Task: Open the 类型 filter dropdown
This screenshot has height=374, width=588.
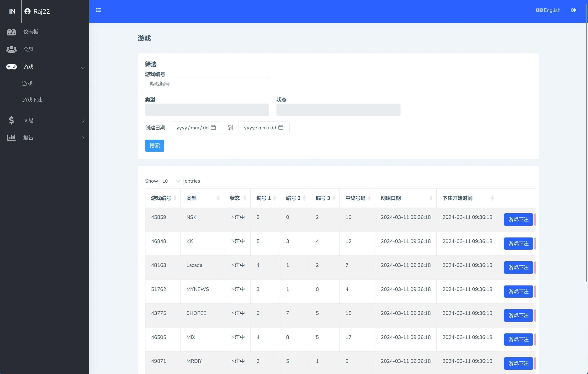Action: 207,110
